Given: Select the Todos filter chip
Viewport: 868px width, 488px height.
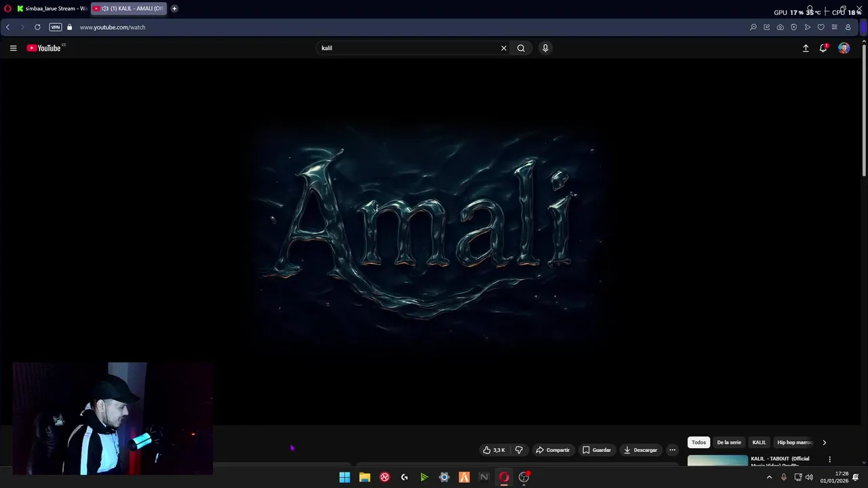Looking at the screenshot, I should pos(698,443).
